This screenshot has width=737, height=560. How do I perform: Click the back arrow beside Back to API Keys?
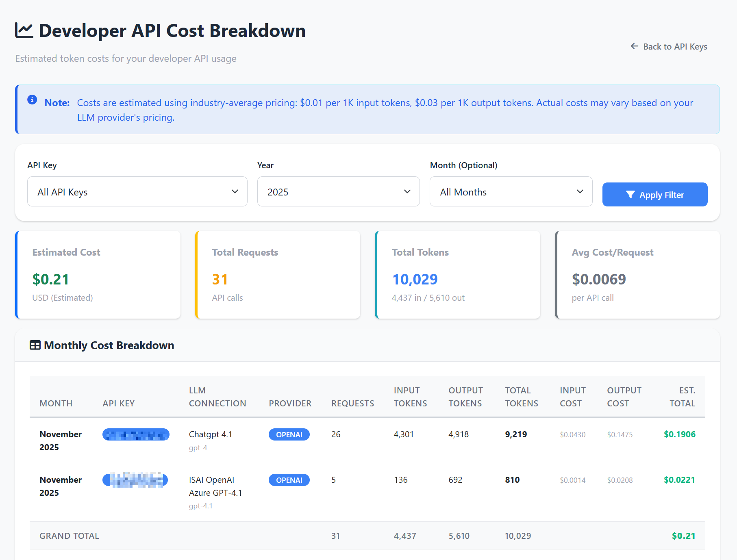pos(635,46)
